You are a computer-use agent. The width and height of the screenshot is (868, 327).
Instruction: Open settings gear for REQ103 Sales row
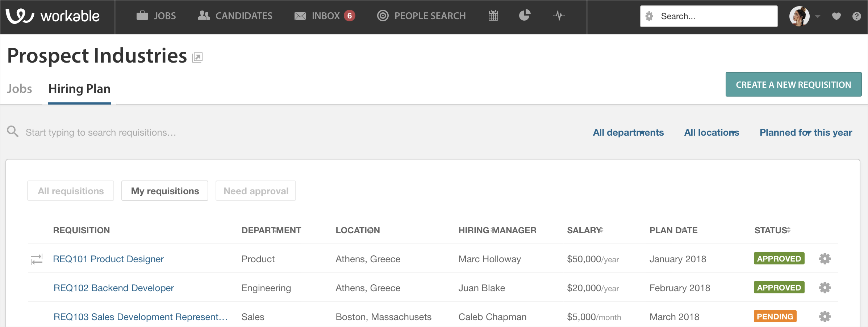(825, 317)
